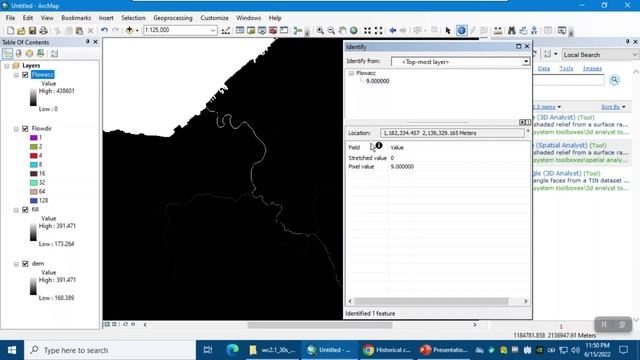640x360 pixels.
Task: Click the Identify panel horizontal scrollbar
Action: point(431,301)
